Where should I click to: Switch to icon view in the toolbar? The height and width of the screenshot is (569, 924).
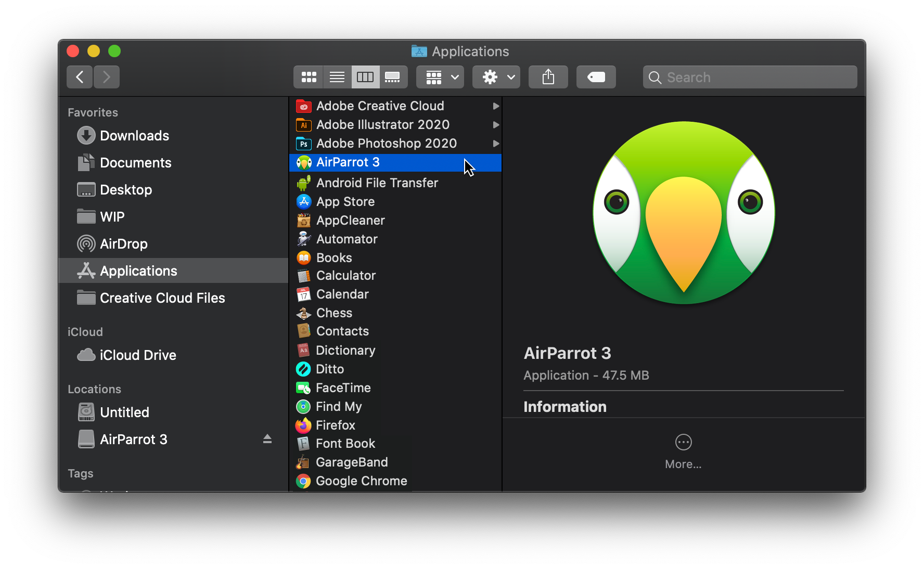pyautogui.click(x=309, y=76)
